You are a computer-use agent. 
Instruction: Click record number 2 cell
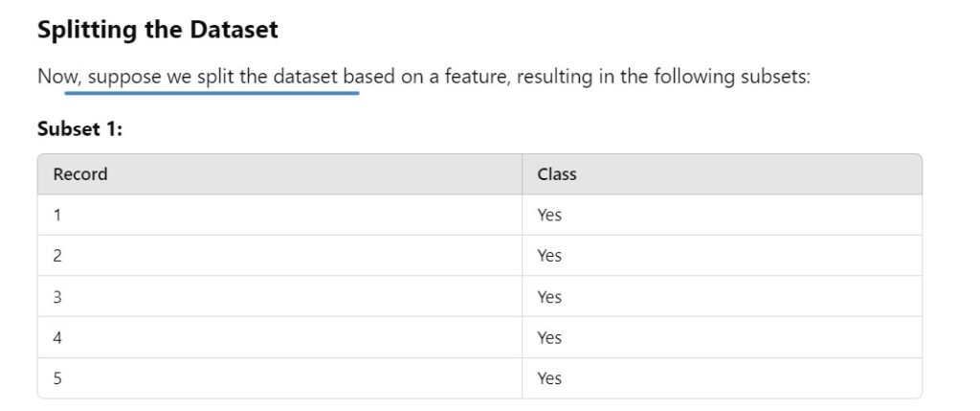57,256
